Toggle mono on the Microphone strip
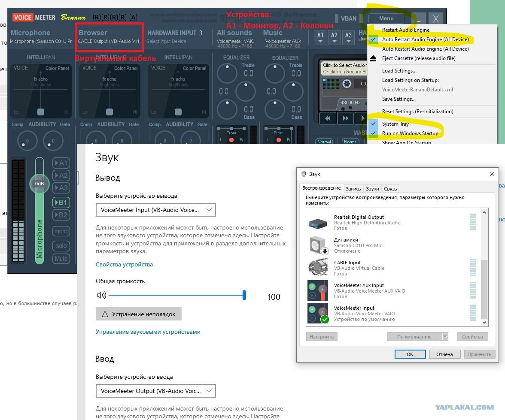The width and height of the screenshot is (505, 420). point(61,231)
